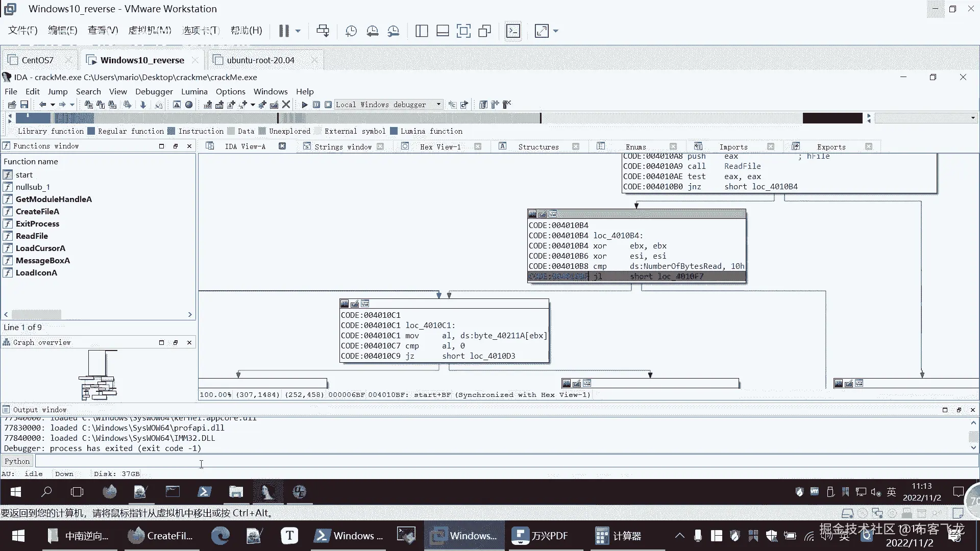Select the ReadFile function in list
Image resolution: width=980 pixels, height=551 pixels.
32,236
